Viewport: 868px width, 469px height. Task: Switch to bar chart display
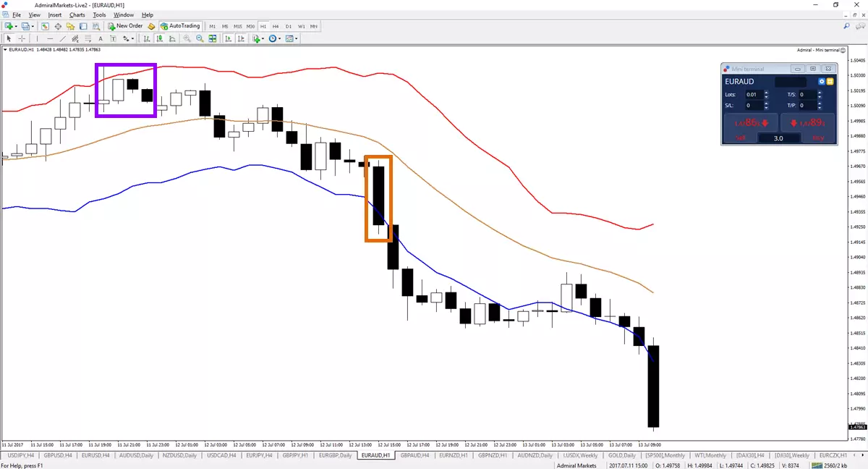147,38
